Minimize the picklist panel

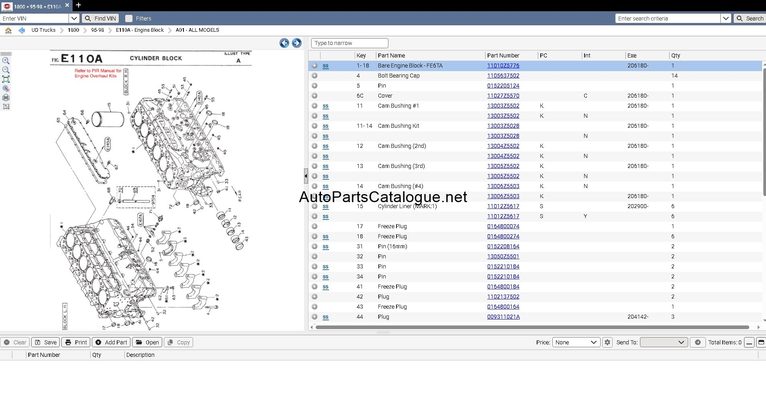[749, 343]
